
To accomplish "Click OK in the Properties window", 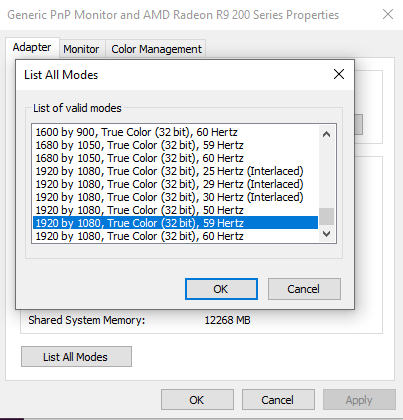I will pyautogui.click(x=197, y=400).
